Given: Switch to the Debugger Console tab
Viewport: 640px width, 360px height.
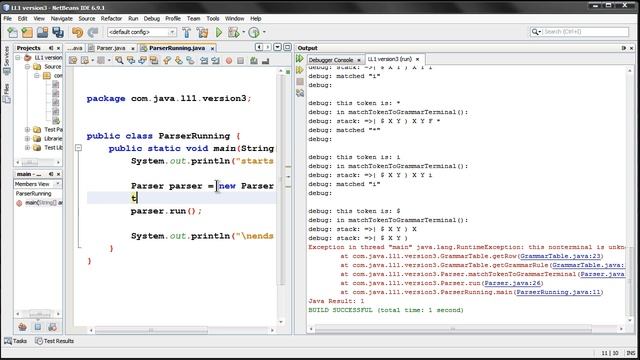Looking at the screenshot, I should (331, 60).
